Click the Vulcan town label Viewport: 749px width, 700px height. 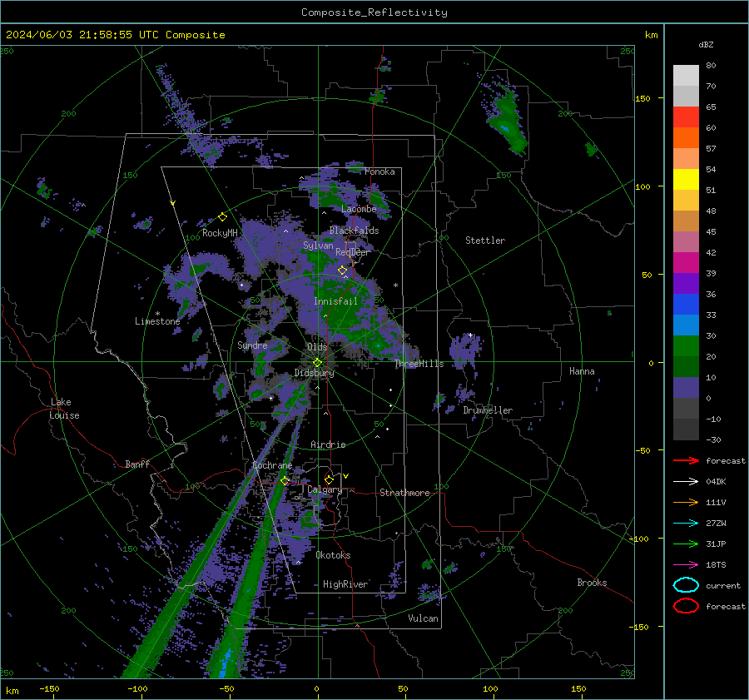[x=423, y=618]
